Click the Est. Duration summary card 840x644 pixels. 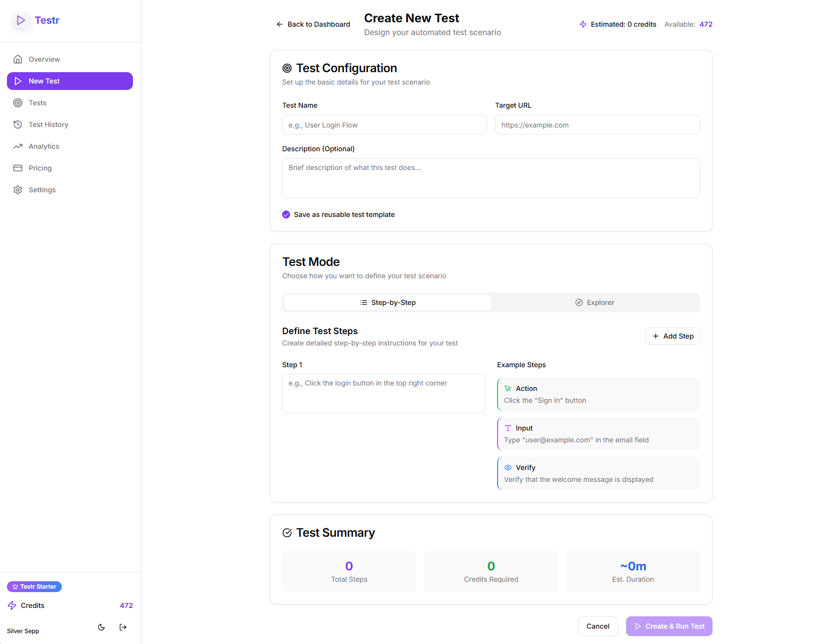coord(633,571)
